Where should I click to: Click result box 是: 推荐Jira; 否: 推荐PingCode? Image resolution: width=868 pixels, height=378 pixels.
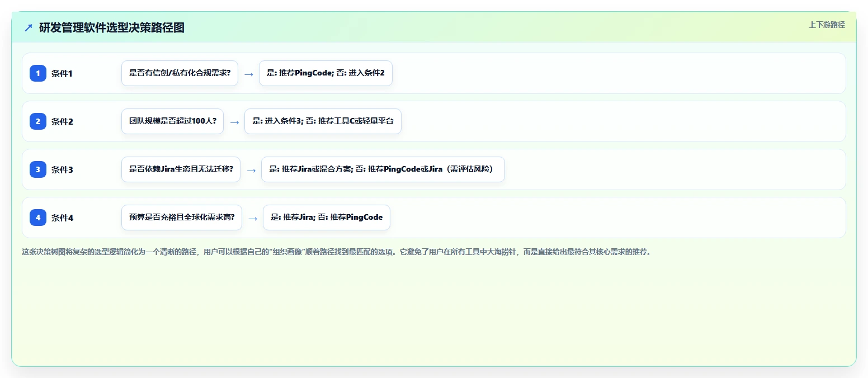click(326, 218)
